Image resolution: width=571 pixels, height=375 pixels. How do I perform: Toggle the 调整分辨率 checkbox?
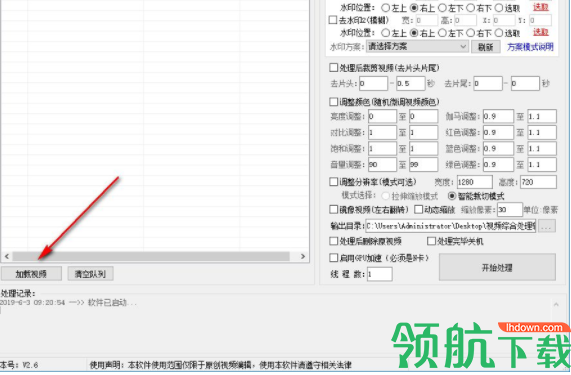(333, 181)
